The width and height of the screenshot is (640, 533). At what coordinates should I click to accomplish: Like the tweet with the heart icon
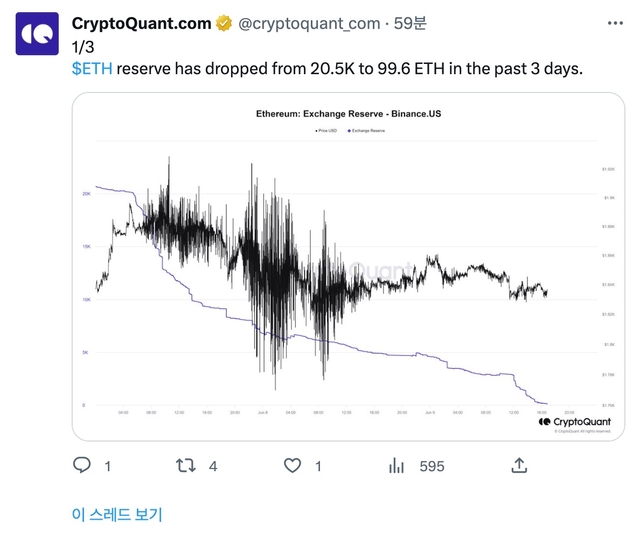(x=292, y=465)
